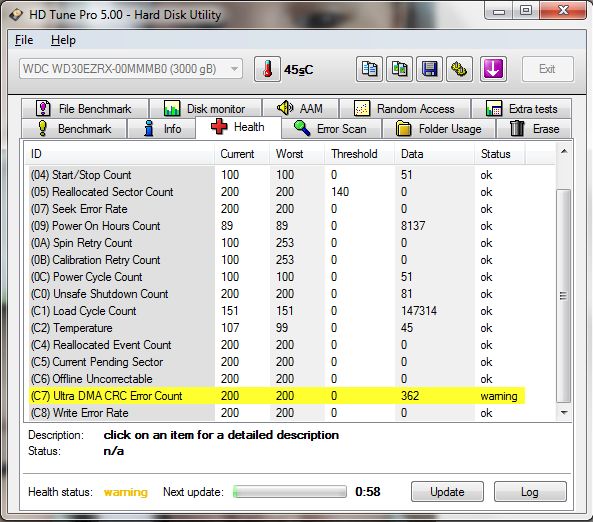Viewport: 593px width, 522px height.
Task: Open the Error Scan tab
Action: coord(331,129)
